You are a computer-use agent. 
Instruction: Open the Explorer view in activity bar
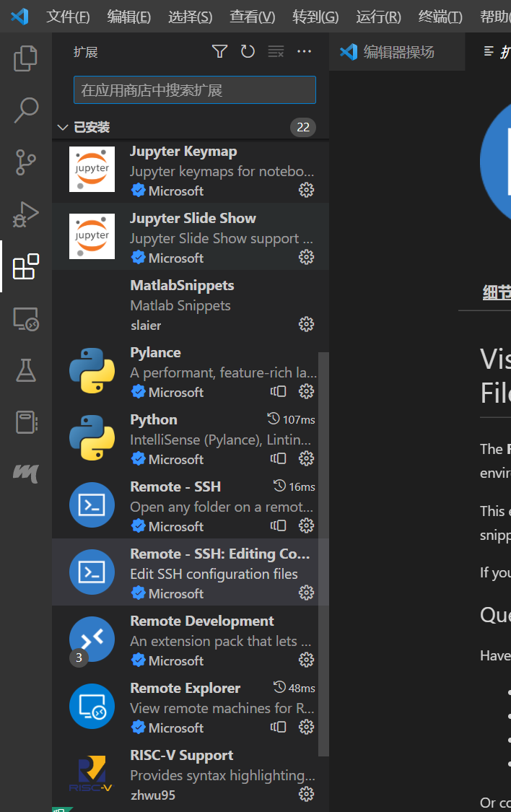(x=25, y=58)
